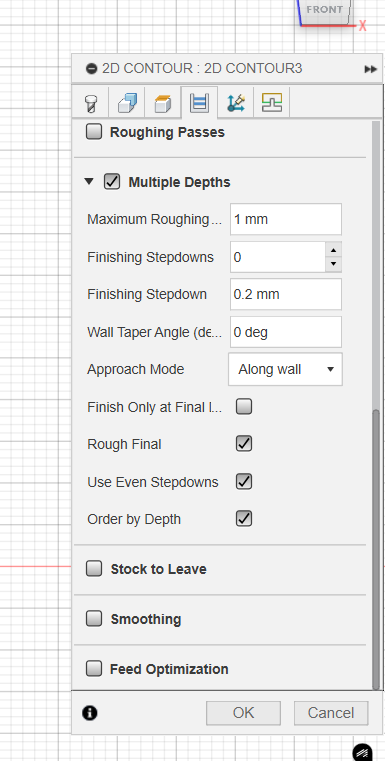Enable the Roughing Passes checkbox
This screenshot has height=761, width=385.
click(94, 132)
